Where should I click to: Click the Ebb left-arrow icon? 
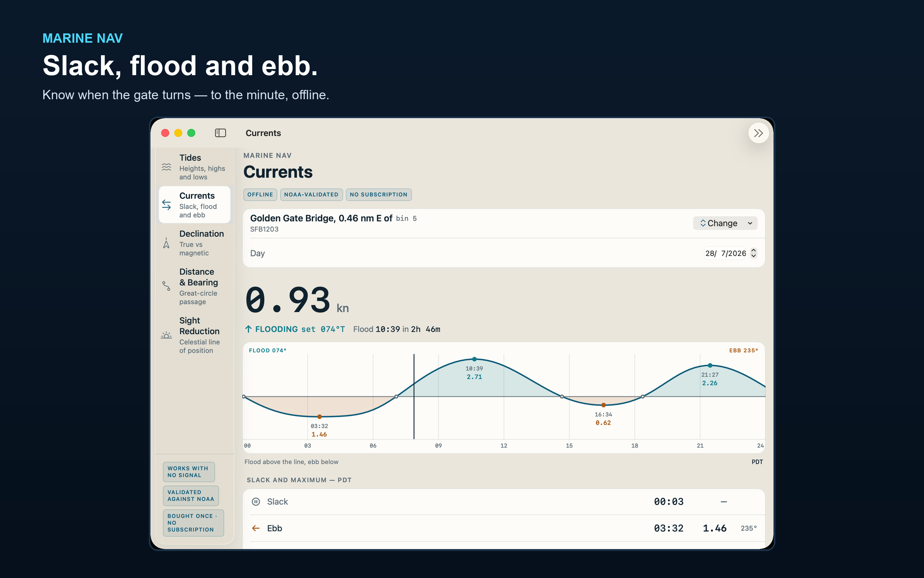pos(256,528)
